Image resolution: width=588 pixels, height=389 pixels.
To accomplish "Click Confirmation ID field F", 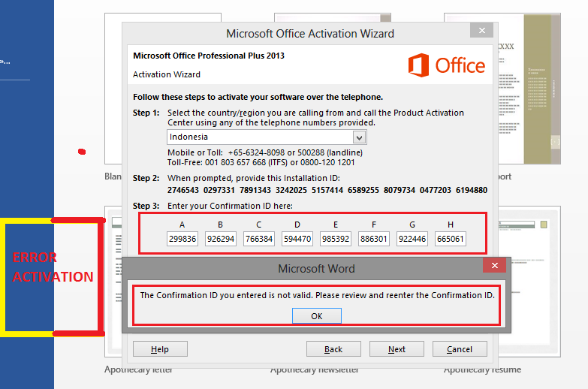I will pyautogui.click(x=374, y=239).
